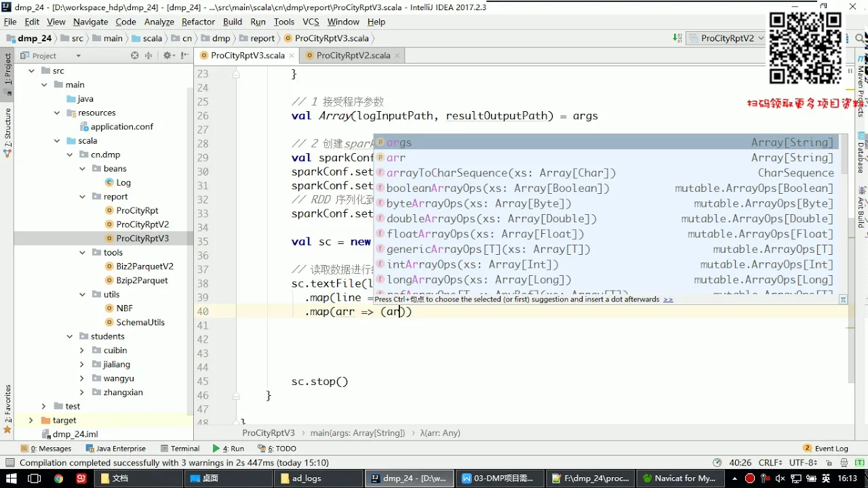The height and width of the screenshot is (488, 868).
Task: Open the Build menu
Action: click(x=233, y=22)
